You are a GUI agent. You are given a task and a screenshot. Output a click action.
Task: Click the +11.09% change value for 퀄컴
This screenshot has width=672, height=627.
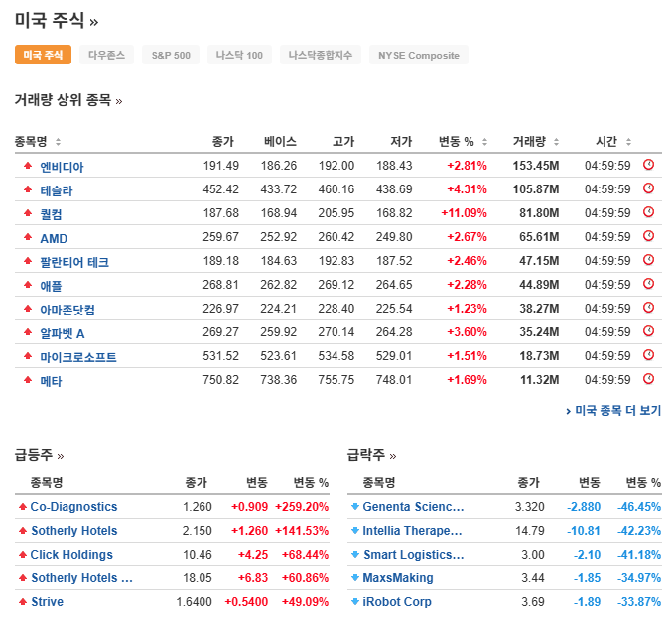pyautogui.click(x=465, y=213)
